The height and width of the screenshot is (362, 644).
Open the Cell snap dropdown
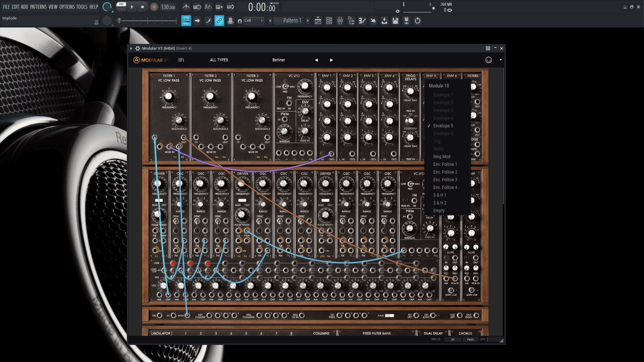[x=253, y=21]
